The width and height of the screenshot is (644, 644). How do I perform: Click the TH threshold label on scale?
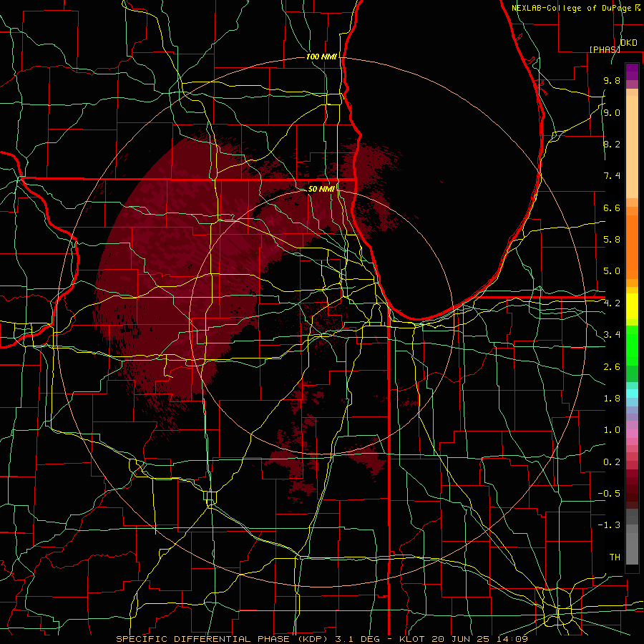(x=615, y=557)
